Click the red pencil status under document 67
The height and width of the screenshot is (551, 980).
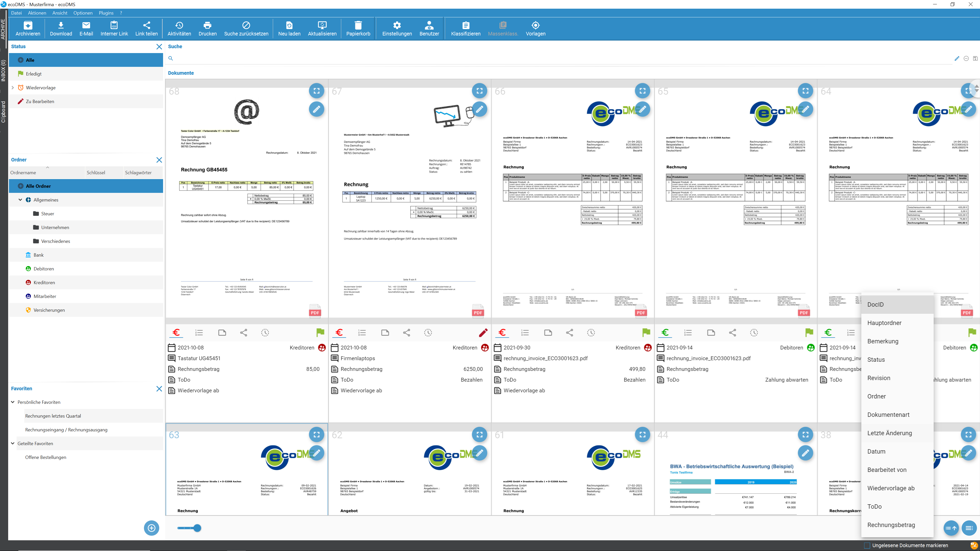[483, 333]
